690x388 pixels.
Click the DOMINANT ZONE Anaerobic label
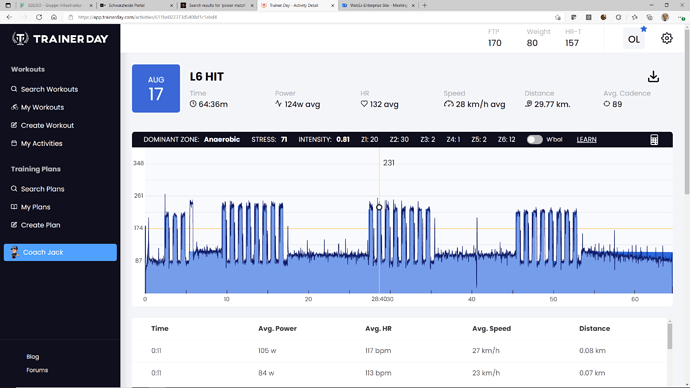[191, 139]
